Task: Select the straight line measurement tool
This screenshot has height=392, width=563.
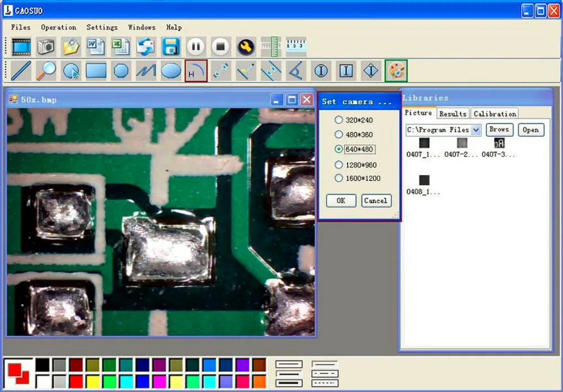Action: pos(21,71)
